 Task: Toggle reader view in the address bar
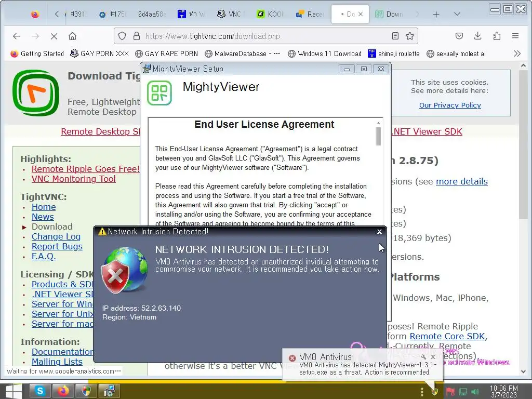[395, 36]
